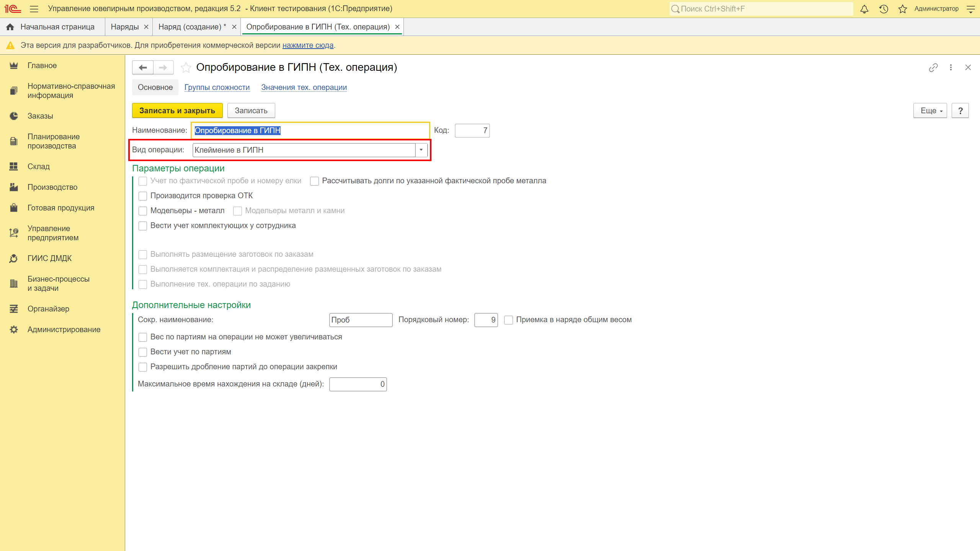This screenshot has width=980, height=551.
Task: Open help with question mark button
Action: click(960, 111)
